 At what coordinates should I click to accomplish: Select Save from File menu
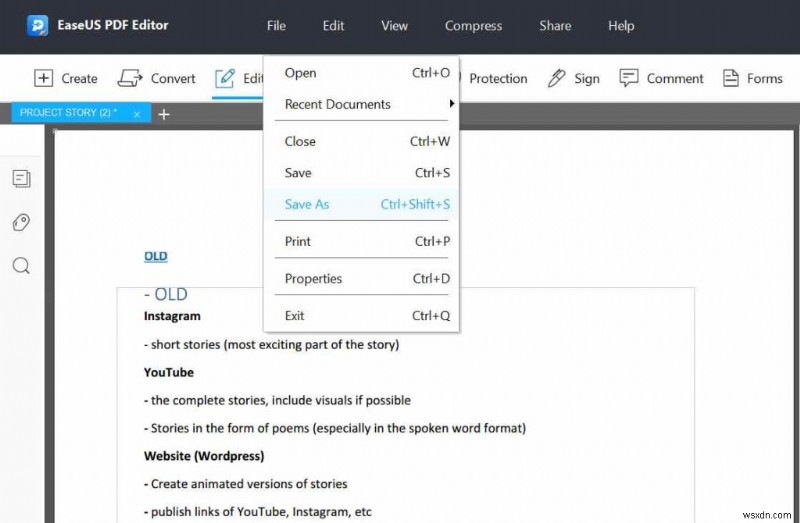point(362,173)
